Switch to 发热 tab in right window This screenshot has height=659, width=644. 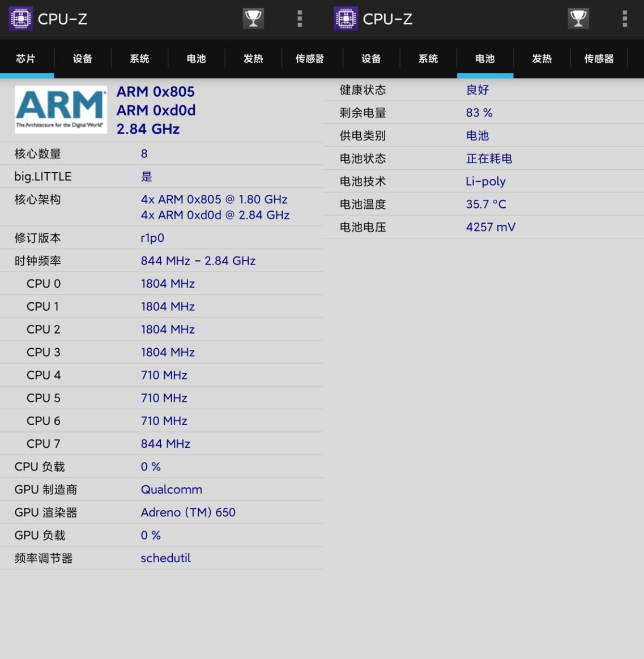coord(542,58)
